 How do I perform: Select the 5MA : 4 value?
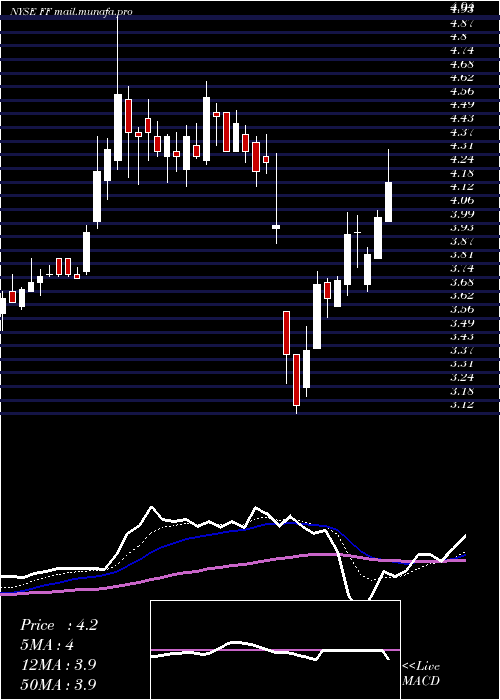[x=47, y=645]
